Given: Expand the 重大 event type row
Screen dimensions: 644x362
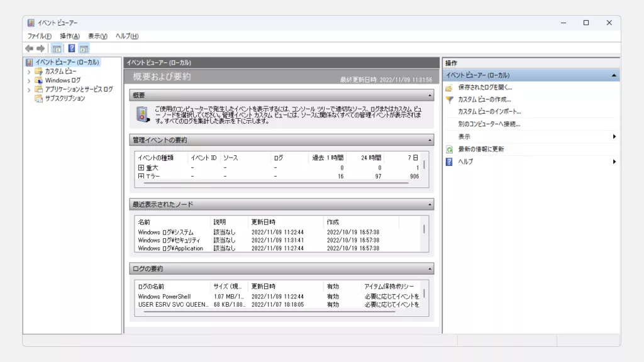Looking at the screenshot, I should 141,168.
